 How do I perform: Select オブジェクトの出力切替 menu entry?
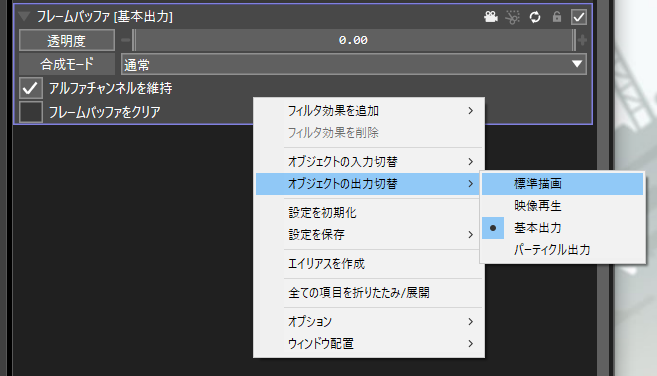click(369, 184)
